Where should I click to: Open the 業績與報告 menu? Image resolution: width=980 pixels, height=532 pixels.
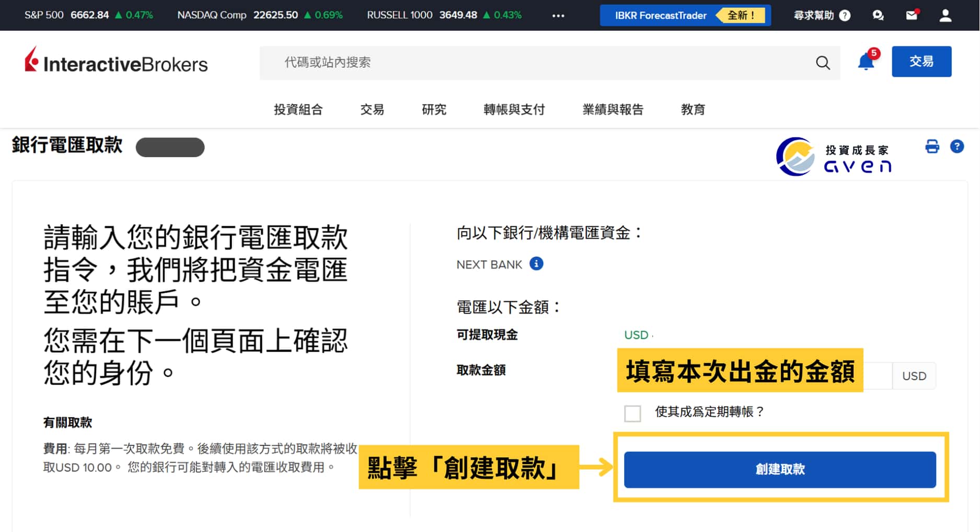click(x=613, y=109)
